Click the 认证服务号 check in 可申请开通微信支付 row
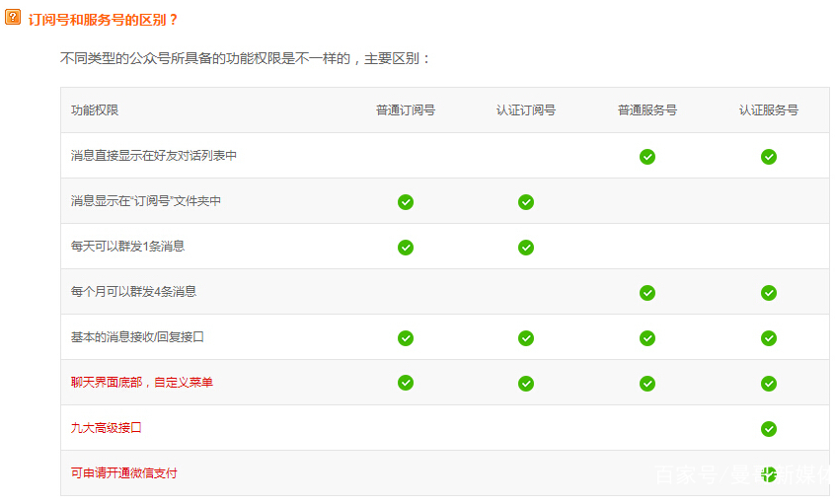The height and width of the screenshot is (504, 835). (769, 473)
